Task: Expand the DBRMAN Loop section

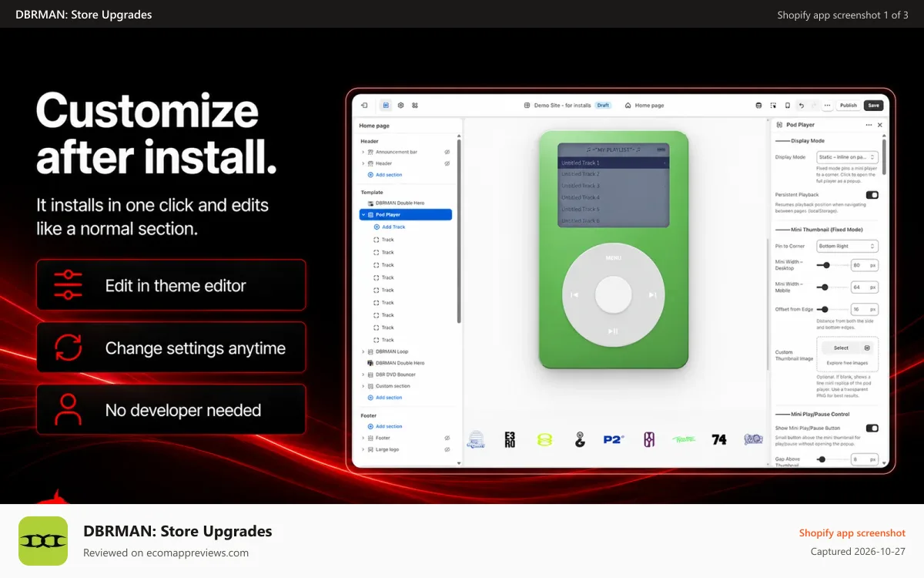Action: [363, 351]
